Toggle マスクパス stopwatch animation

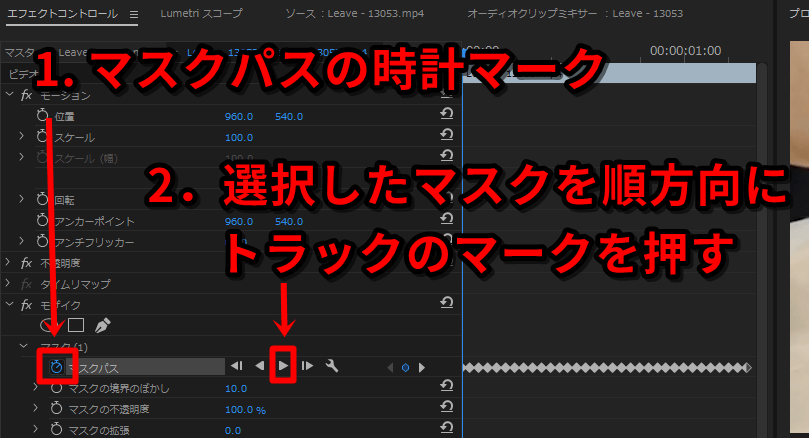tap(56, 367)
